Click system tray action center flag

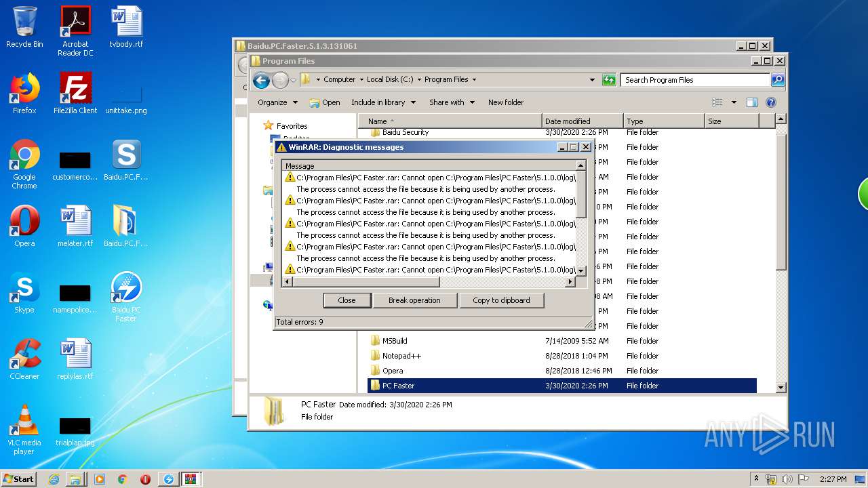[804, 479]
